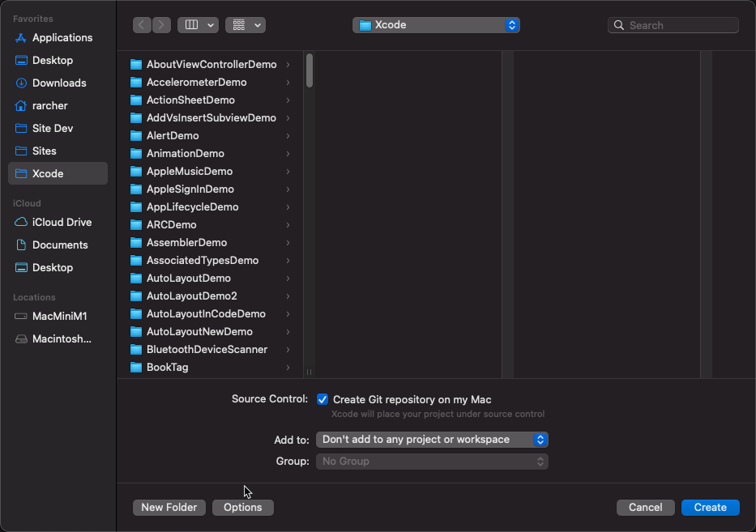The height and width of the screenshot is (532, 756).
Task: Click the ARCDemo folder icon
Action: (x=136, y=225)
